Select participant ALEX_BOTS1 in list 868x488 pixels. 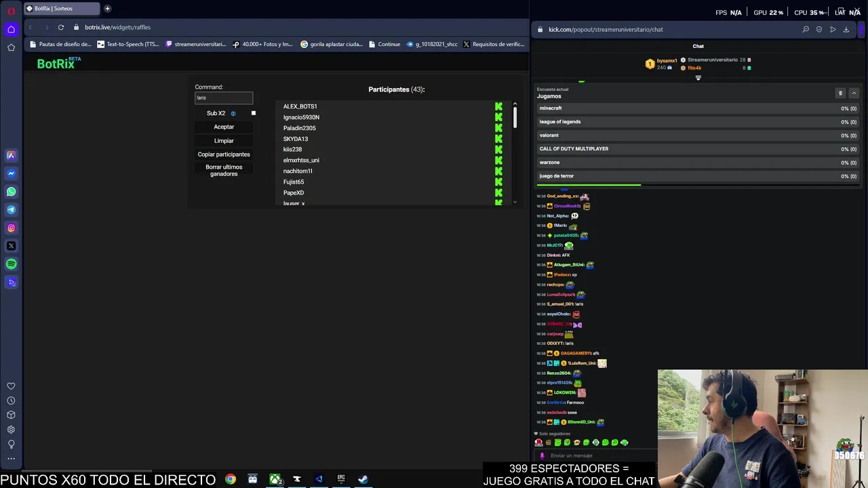click(x=300, y=106)
